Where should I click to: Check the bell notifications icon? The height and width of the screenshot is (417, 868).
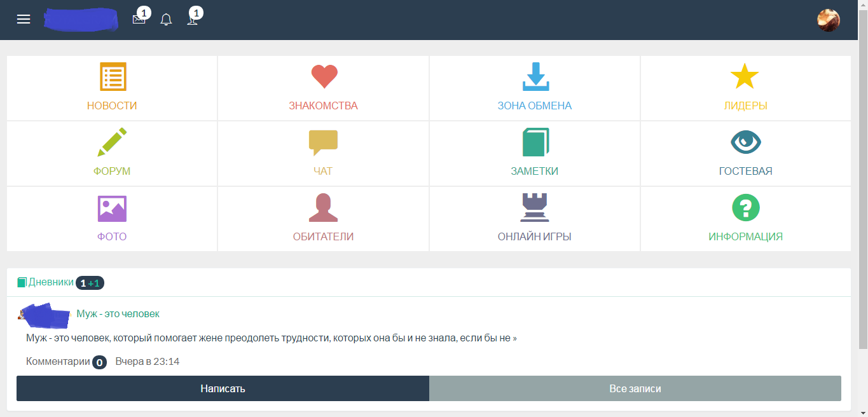[166, 20]
